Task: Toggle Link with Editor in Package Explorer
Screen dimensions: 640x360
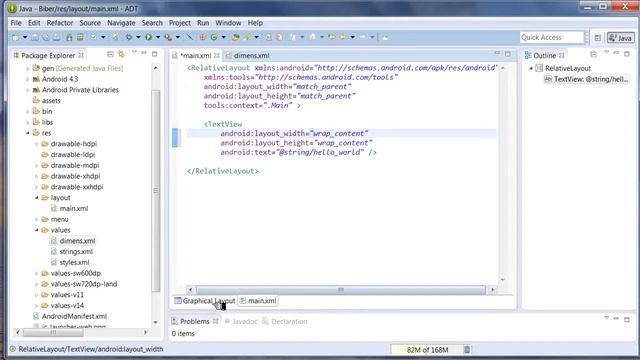Action: pyautogui.click(x=121, y=54)
